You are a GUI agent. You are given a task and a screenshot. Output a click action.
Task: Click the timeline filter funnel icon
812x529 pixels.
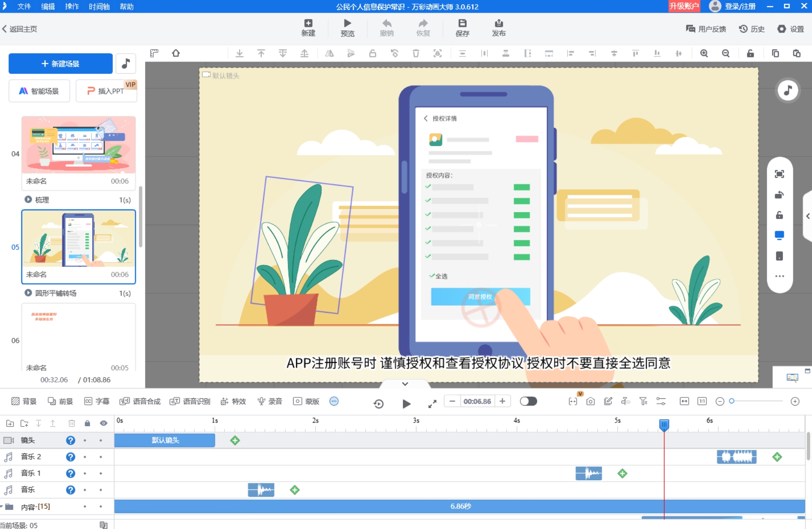pyautogui.click(x=643, y=401)
